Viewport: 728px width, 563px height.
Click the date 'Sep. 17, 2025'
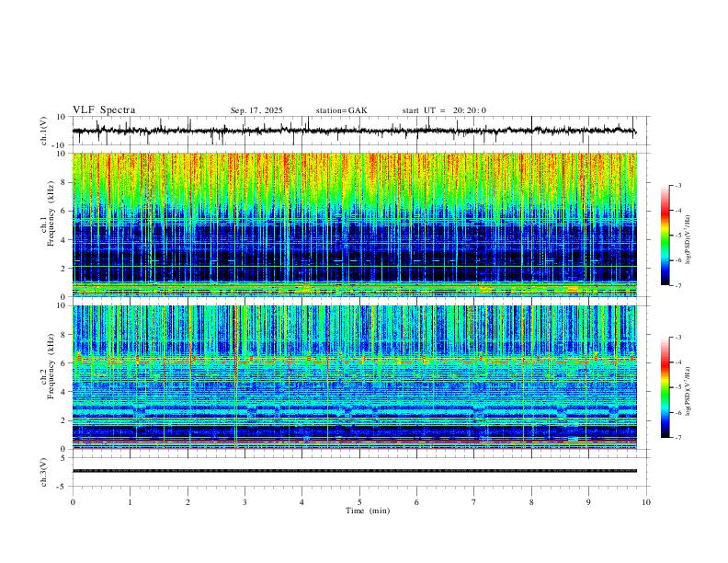(256, 110)
